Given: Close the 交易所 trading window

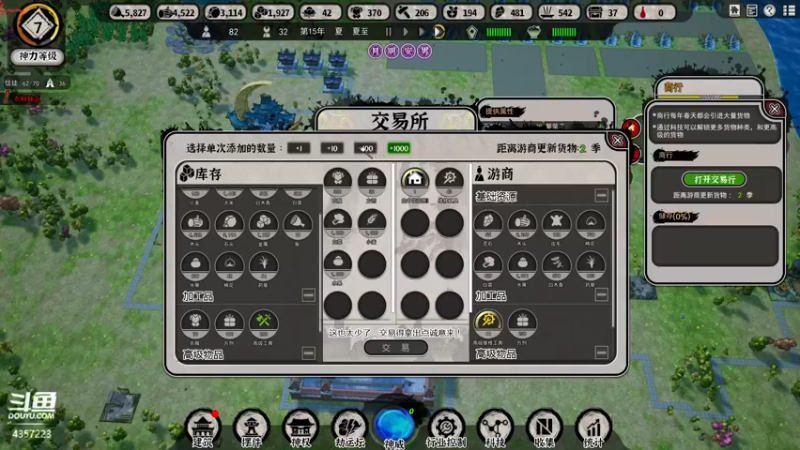Looking at the screenshot, I should pos(617,140).
